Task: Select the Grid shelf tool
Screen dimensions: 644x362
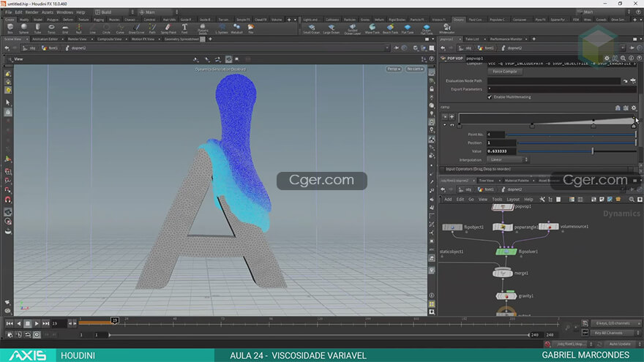Action: pos(65,29)
